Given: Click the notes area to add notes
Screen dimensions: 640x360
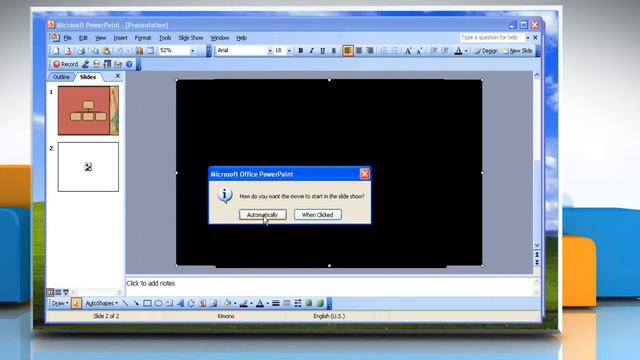Looking at the screenshot, I should point(329,286).
